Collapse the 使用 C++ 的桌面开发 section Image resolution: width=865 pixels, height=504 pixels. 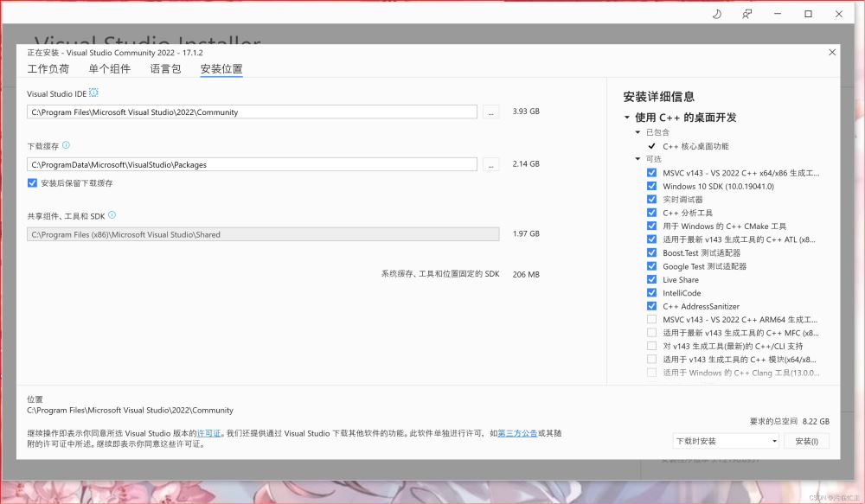click(626, 118)
